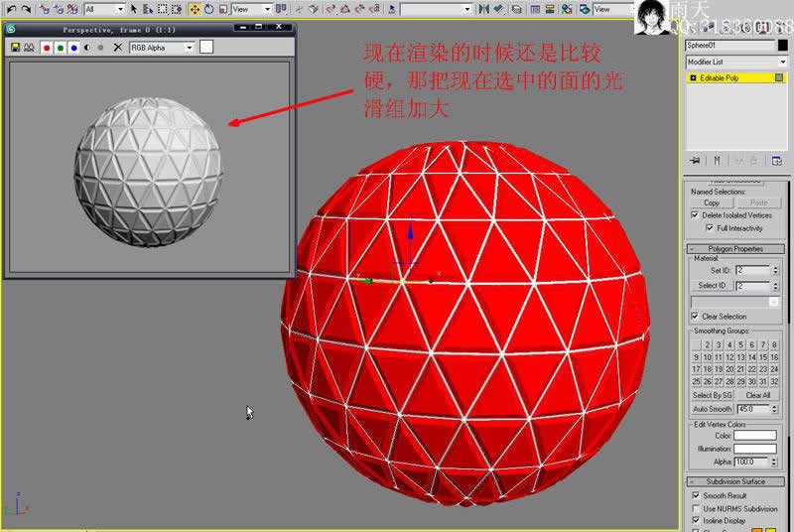
Task: Click the Auto Smooth button
Action: [x=712, y=409]
